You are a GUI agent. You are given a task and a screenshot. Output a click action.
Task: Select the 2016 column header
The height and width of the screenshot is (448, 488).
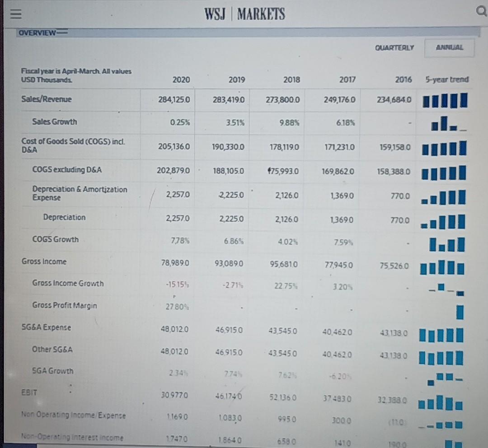tap(404, 79)
